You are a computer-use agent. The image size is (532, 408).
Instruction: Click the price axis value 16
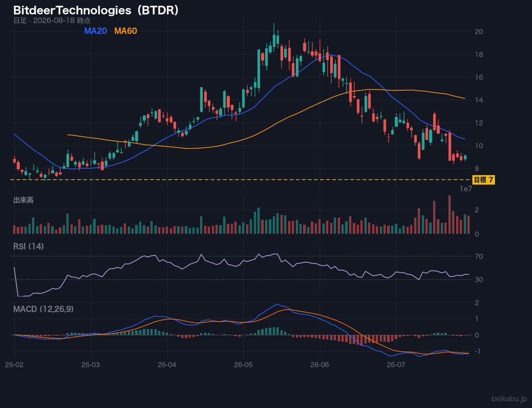click(x=479, y=77)
